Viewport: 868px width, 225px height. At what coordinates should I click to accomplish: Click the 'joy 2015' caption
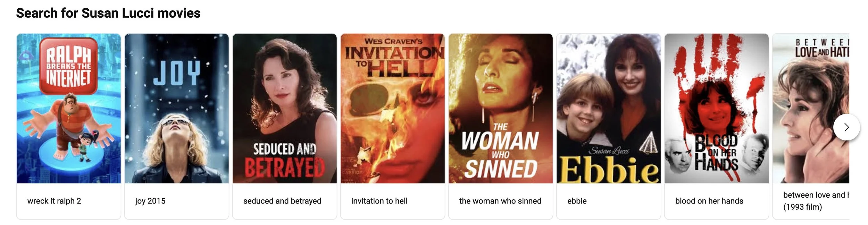[x=150, y=201]
